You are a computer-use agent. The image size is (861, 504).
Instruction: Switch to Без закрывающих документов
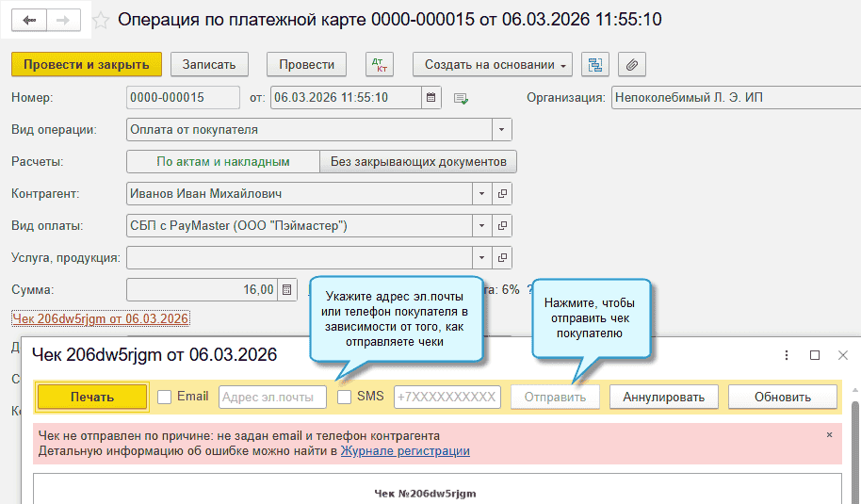(418, 162)
